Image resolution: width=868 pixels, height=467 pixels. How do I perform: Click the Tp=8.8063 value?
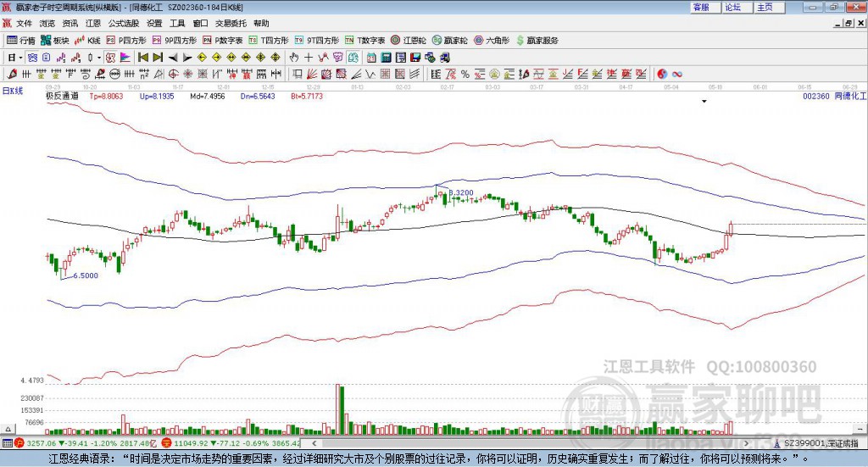[106, 96]
